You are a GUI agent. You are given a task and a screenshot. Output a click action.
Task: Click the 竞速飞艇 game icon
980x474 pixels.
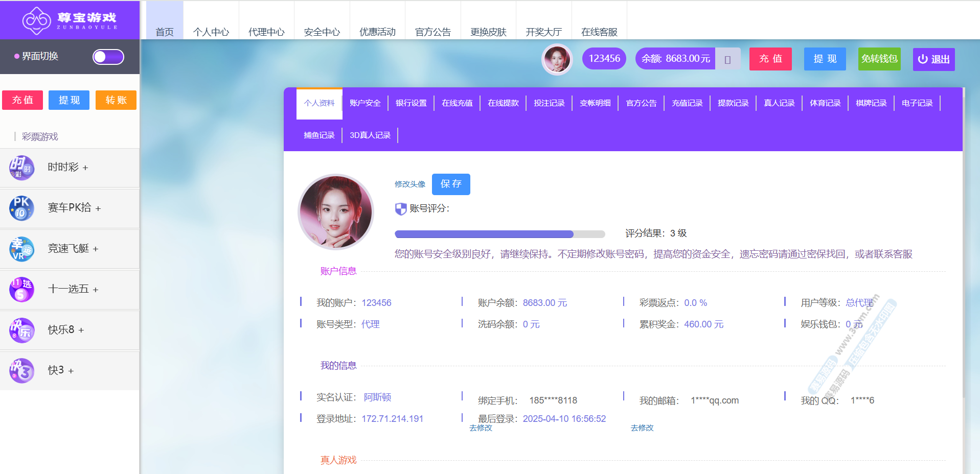(21, 249)
